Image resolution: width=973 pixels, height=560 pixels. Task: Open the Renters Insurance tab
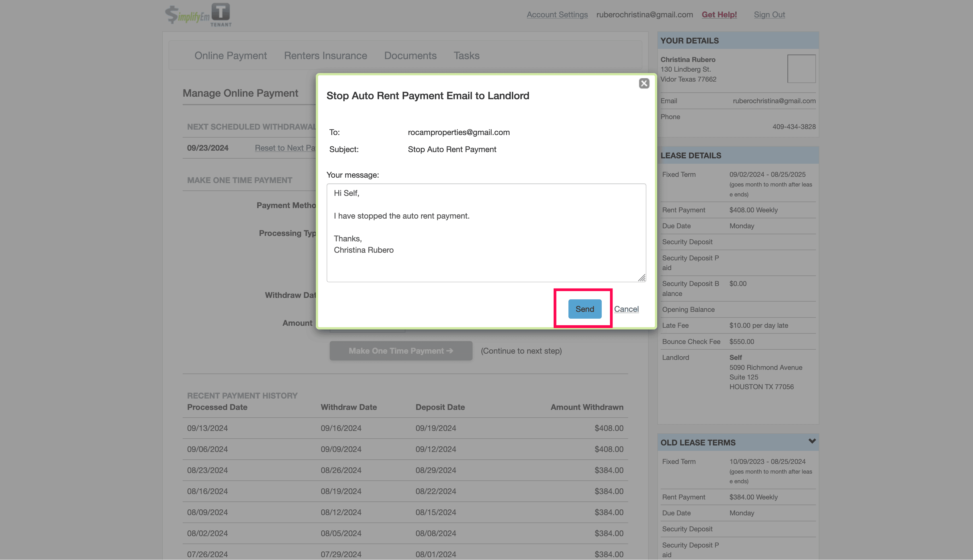[325, 56]
